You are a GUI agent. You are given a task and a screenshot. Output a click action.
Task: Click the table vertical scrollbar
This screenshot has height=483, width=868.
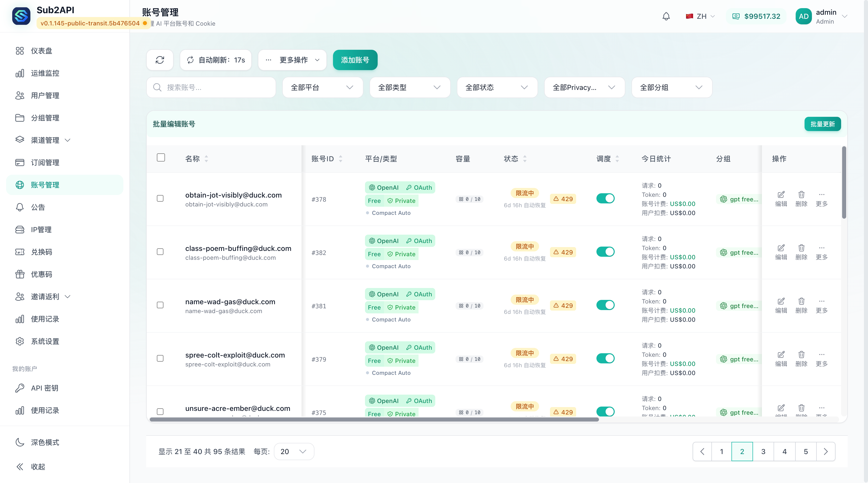coord(844,182)
